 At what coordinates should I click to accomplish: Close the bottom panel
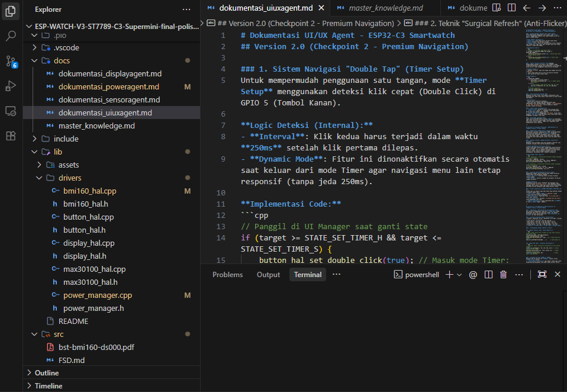point(558,275)
